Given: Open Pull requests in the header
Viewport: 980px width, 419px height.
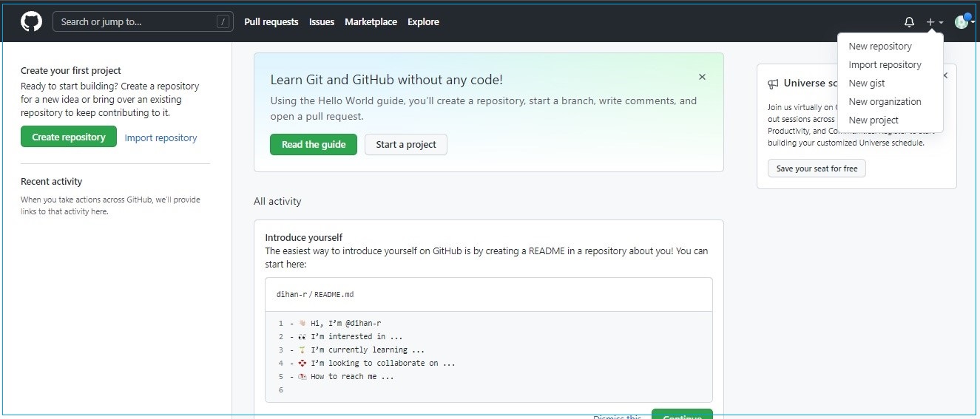Looking at the screenshot, I should click(271, 22).
